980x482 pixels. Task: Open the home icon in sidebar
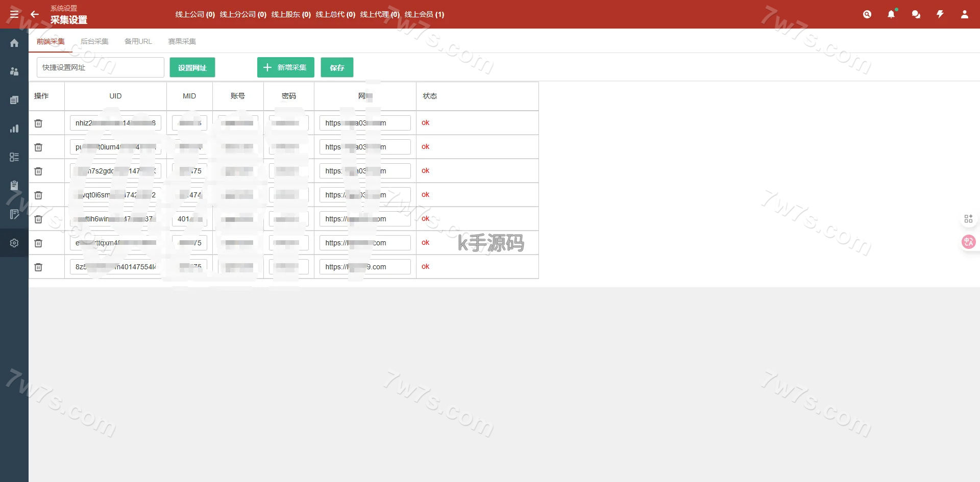point(14,43)
